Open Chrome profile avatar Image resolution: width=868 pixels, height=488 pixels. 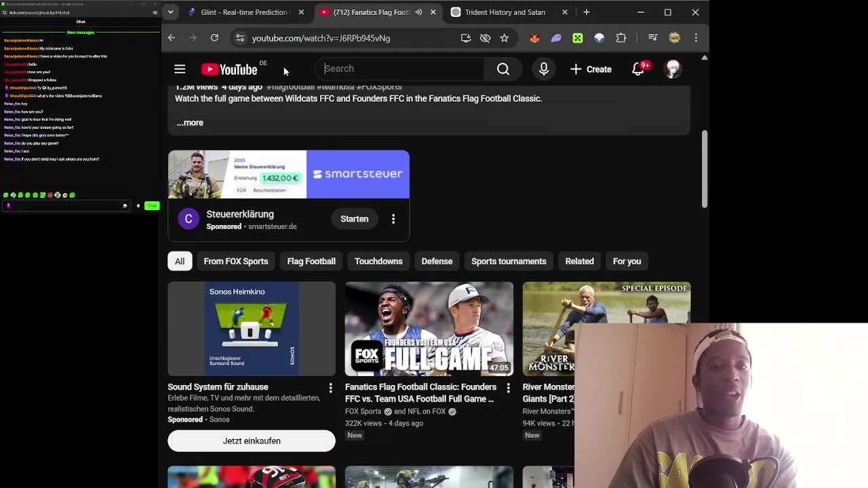(674, 38)
